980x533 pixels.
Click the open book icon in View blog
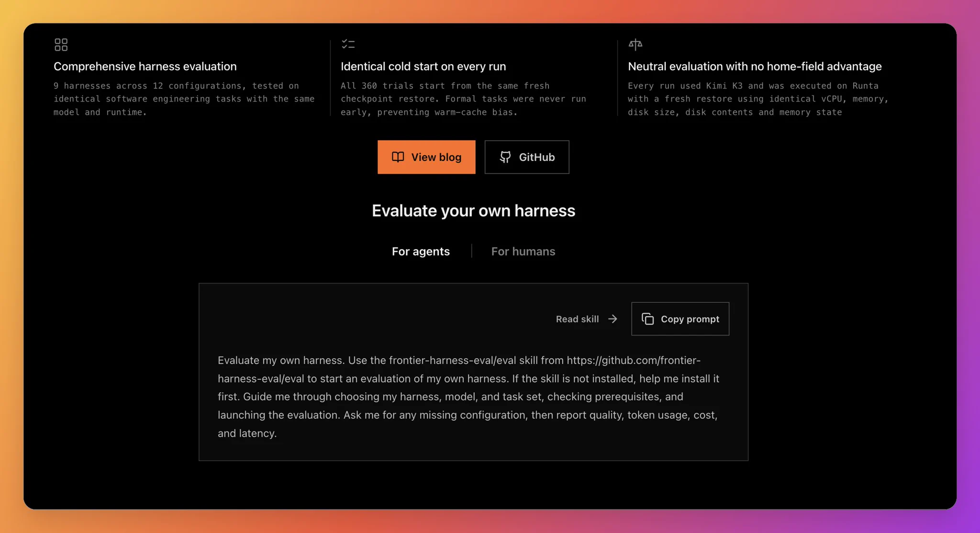398,157
